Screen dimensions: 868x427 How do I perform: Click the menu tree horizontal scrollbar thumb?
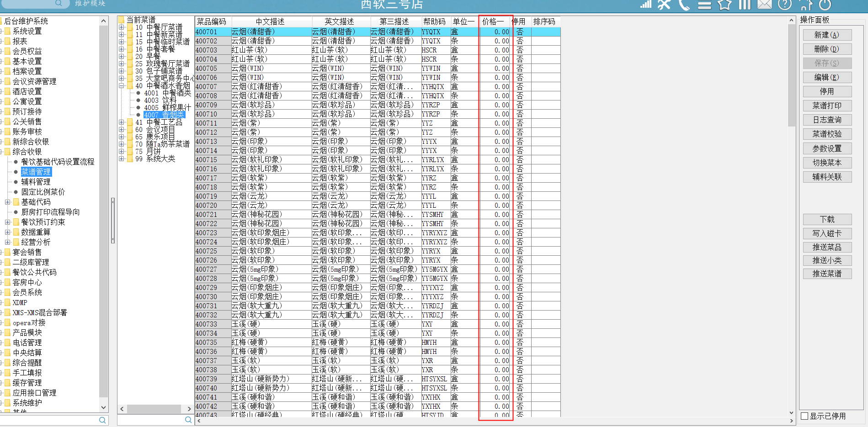click(153, 409)
